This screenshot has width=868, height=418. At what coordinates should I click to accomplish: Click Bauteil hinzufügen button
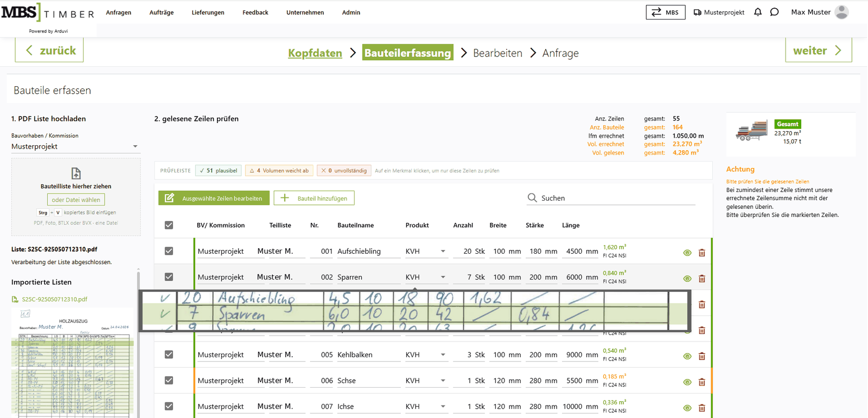click(x=314, y=198)
